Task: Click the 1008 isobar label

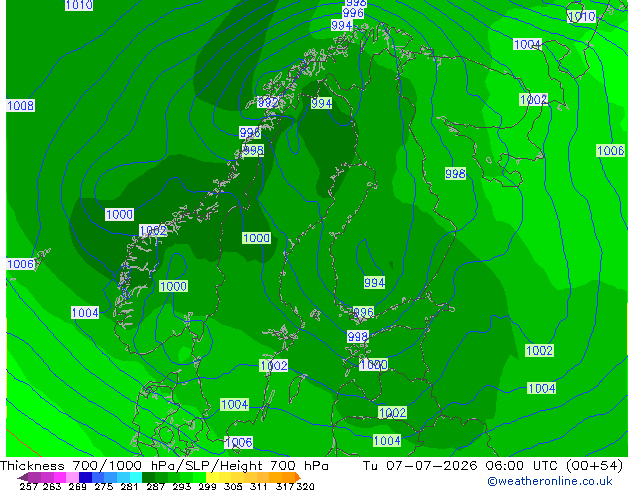Action: click(21, 106)
